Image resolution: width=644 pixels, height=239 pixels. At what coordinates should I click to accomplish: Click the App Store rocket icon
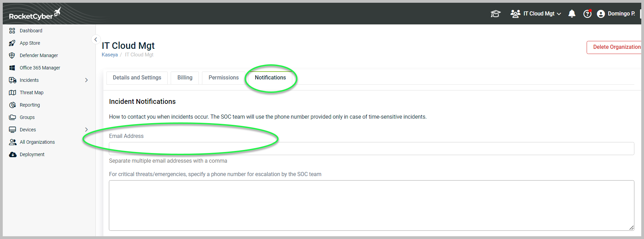(12, 43)
